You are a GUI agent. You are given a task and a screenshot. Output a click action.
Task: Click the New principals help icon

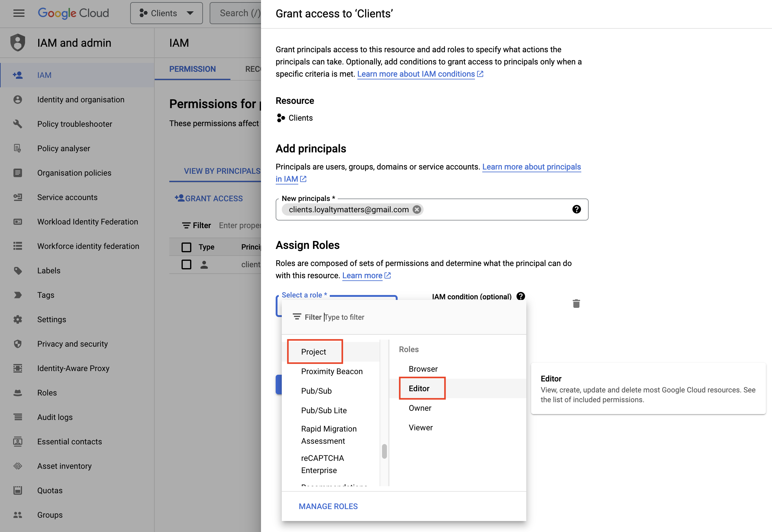(x=576, y=209)
